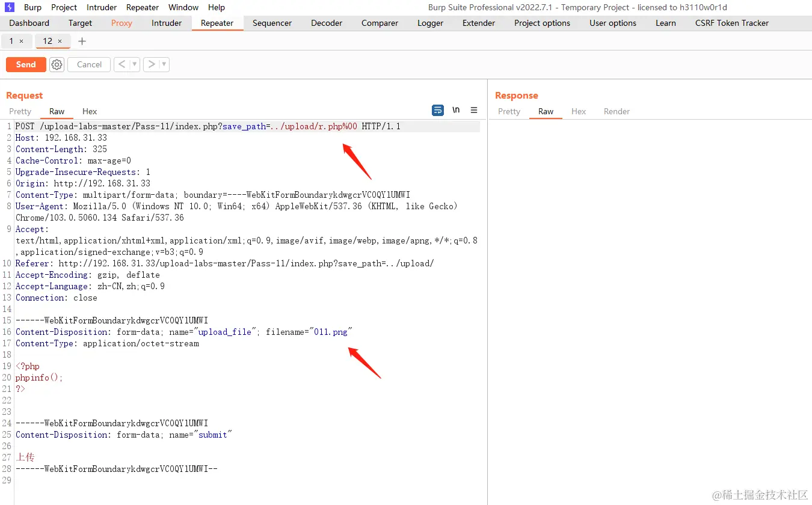The height and width of the screenshot is (505, 812).
Task: Click the Connection: close header
Action: point(57,298)
